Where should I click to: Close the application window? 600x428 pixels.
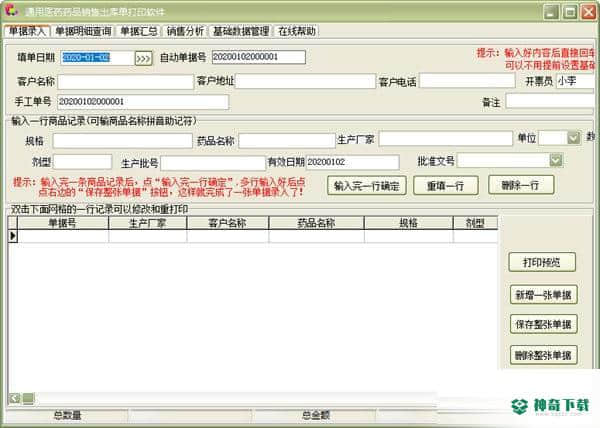pos(589,12)
